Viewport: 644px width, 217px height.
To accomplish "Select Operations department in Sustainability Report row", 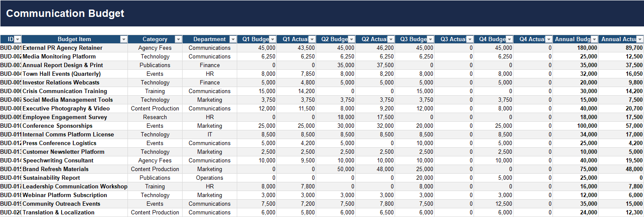I will [x=209, y=178].
